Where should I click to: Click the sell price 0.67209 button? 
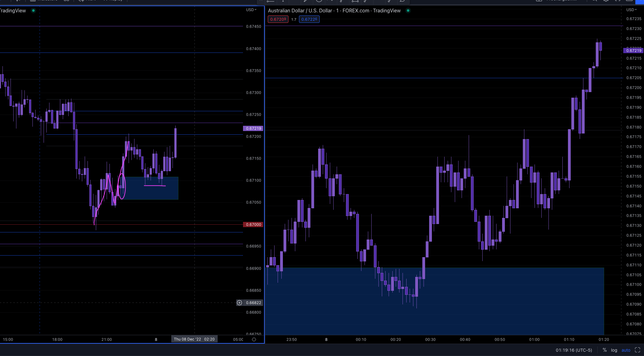click(278, 19)
